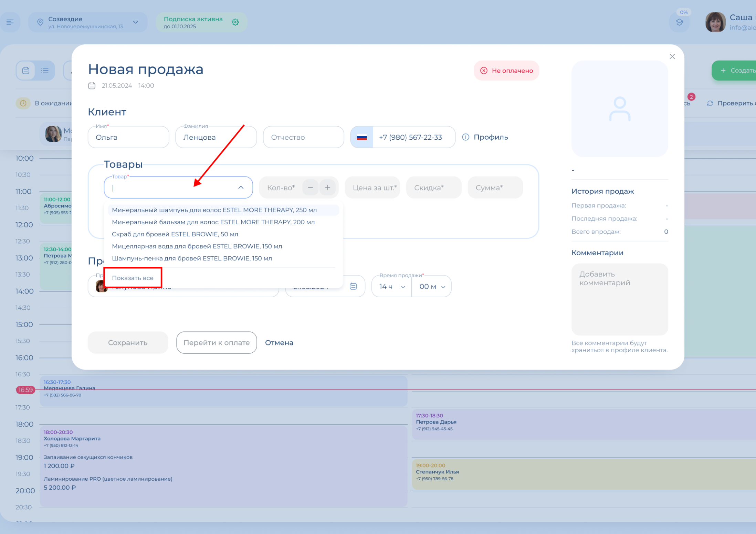Select Минеральный бальзам ESTEL MORE THERAPY option
The height and width of the screenshot is (534, 756).
(213, 222)
